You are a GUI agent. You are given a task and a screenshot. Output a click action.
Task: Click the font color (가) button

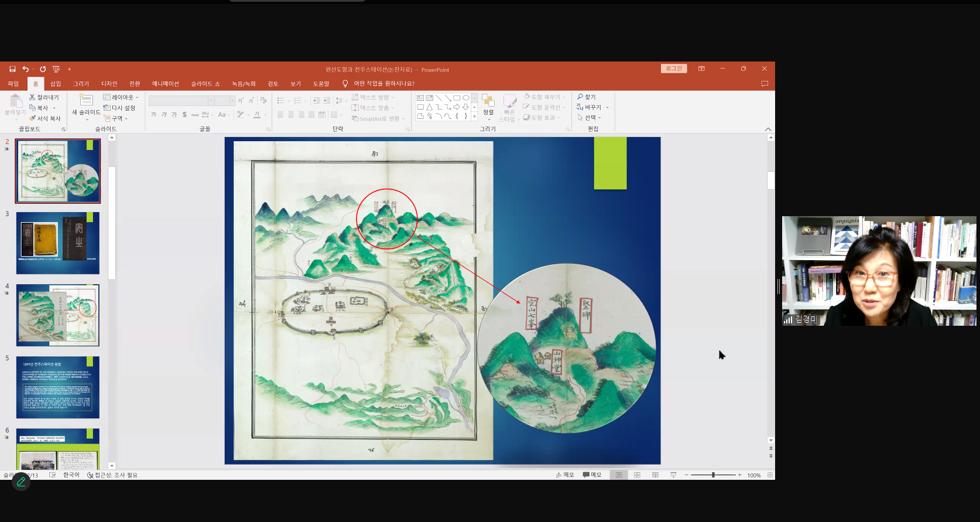(x=257, y=115)
